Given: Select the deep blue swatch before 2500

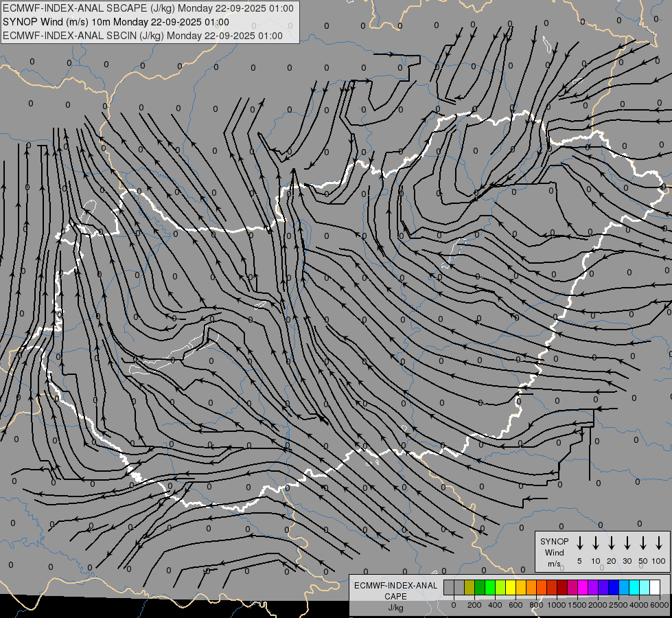Looking at the screenshot, I should [614, 587].
